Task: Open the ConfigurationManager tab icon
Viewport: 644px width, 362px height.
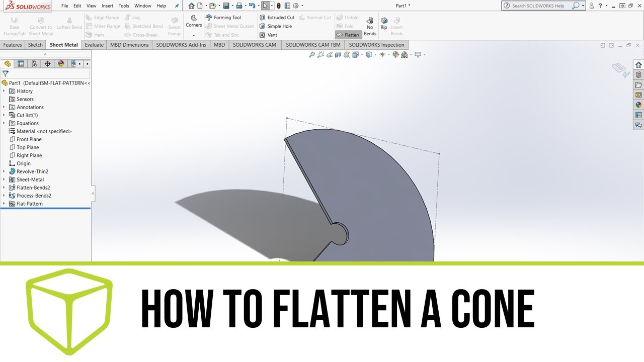Action: tap(34, 64)
